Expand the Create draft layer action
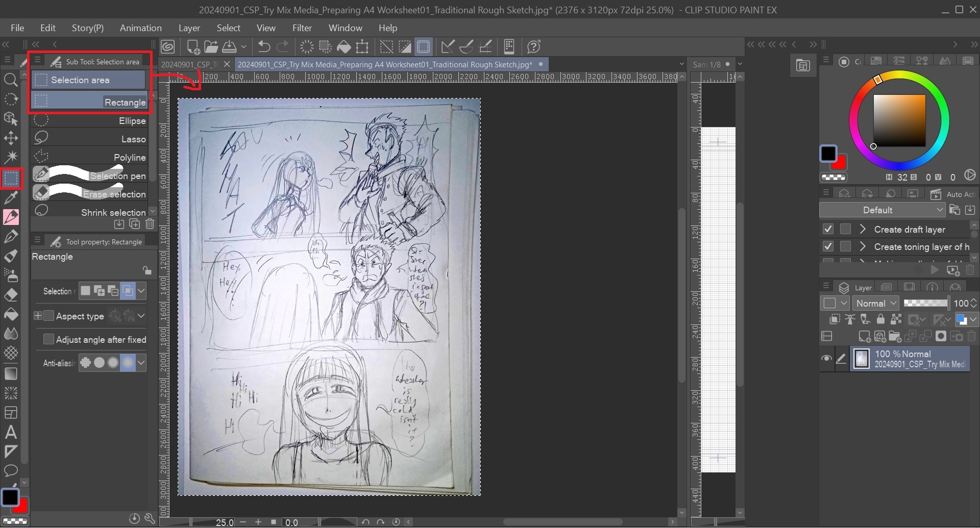The image size is (980, 528). click(863, 230)
